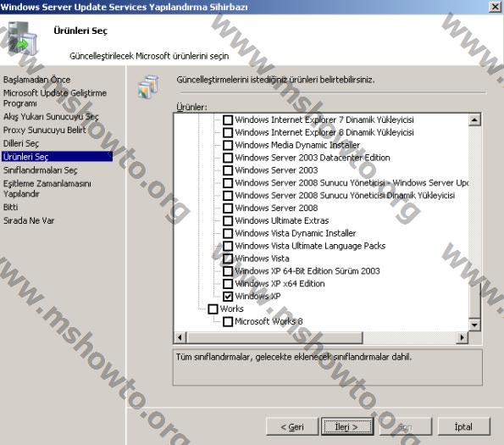The width and height of the screenshot is (504, 445).
Task: Click the vertical scrollbar thumb
Action: click(x=474, y=301)
